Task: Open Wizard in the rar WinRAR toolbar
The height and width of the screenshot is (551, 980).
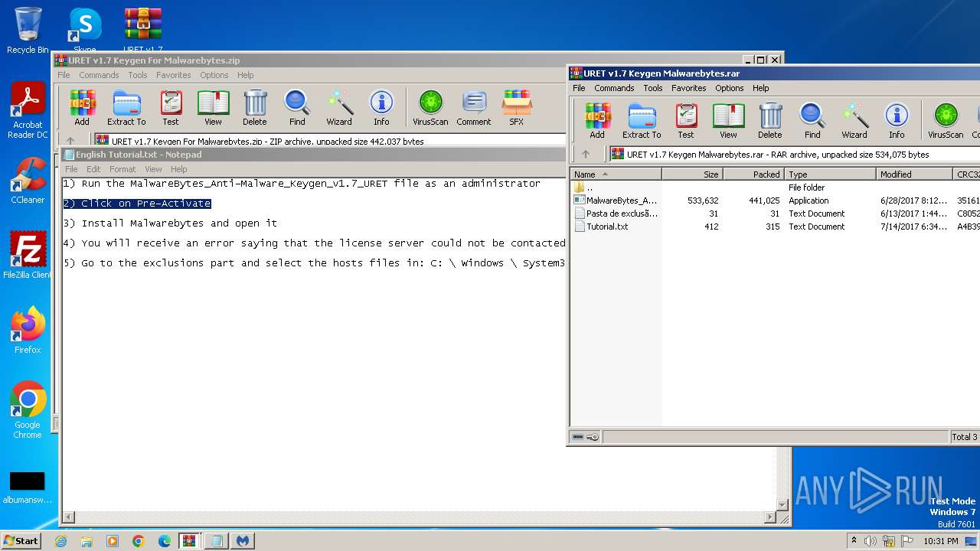Action: (854, 120)
